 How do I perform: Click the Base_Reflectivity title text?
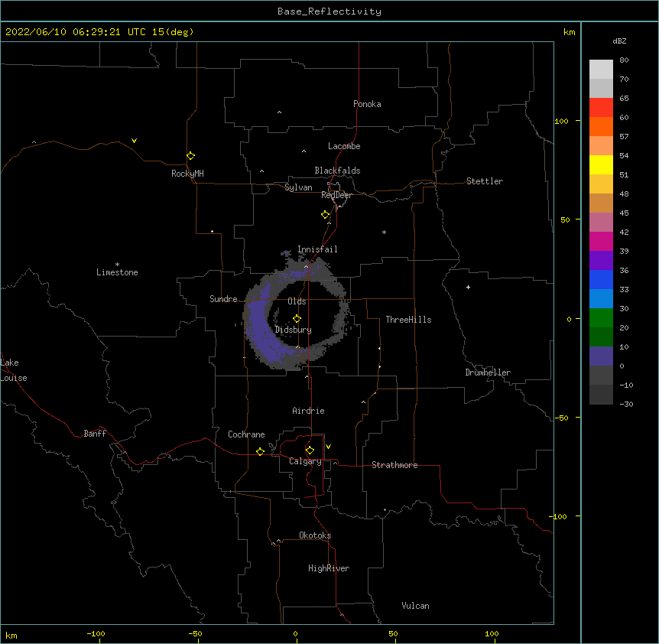click(x=329, y=11)
